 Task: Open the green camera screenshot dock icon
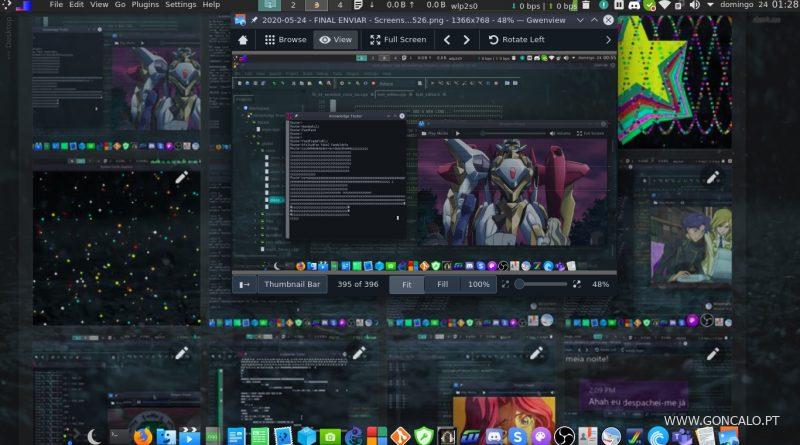pyautogui.click(x=330, y=437)
